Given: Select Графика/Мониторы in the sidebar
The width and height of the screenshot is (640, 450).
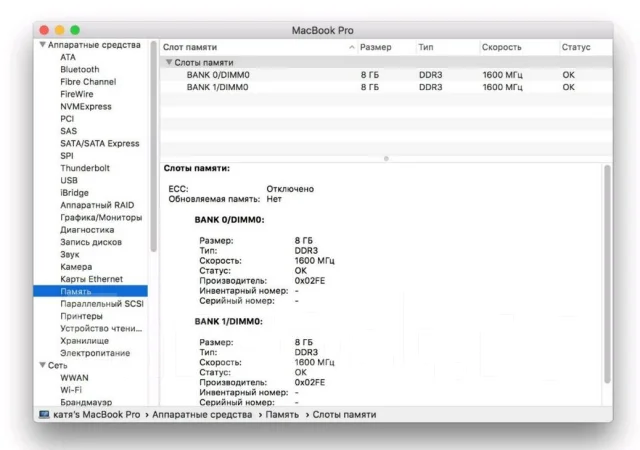Looking at the screenshot, I should [x=101, y=217].
